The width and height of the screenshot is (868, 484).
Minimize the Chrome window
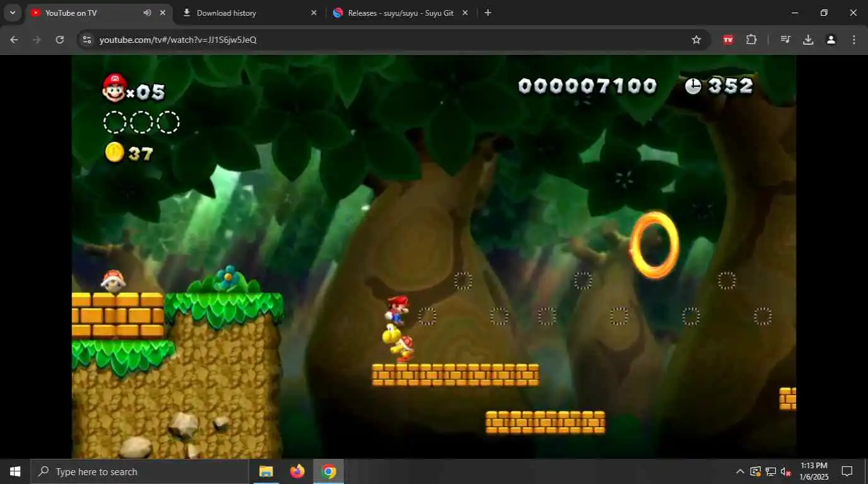(795, 13)
